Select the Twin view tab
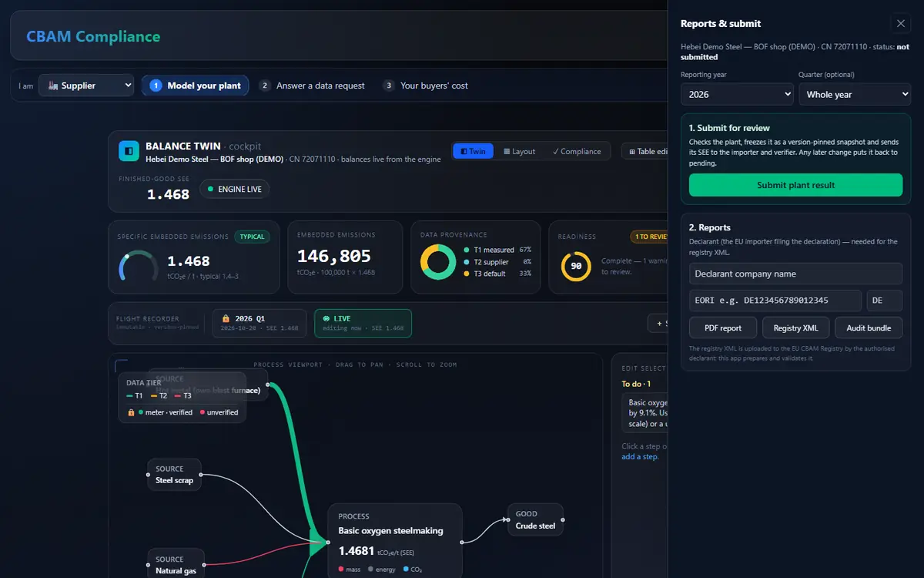The height and width of the screenshot is (578, 924). [473, 151]
